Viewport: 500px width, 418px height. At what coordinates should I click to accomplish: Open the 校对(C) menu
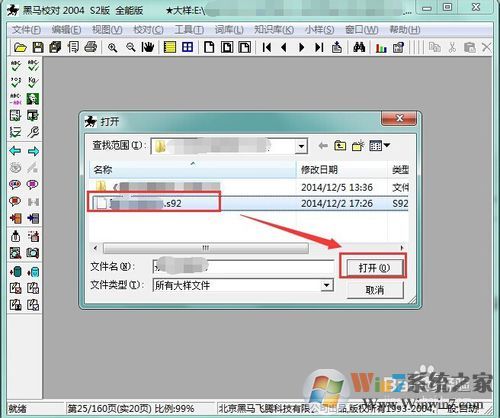coord(148,30)
